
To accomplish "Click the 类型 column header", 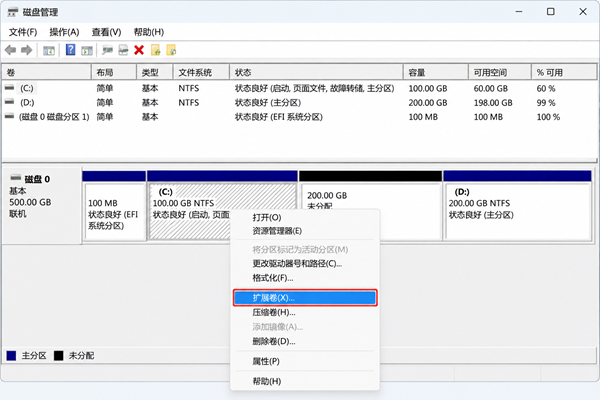I will (x=155, y=72).
